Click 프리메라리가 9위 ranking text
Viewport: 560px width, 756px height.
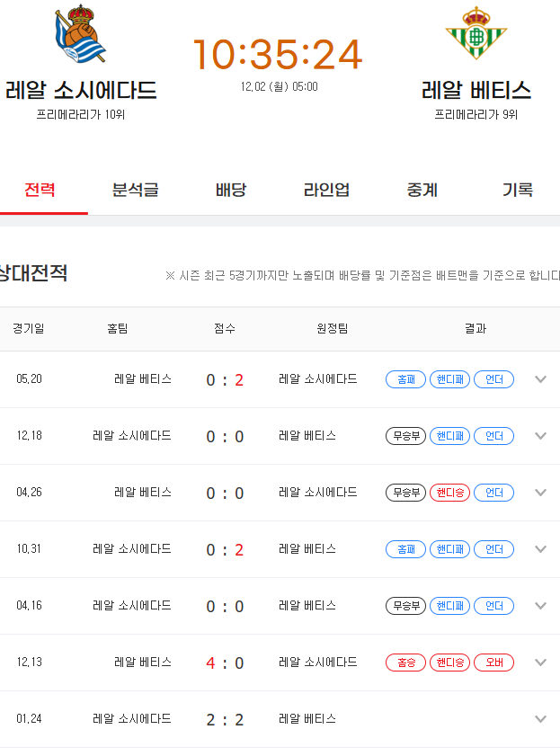(x=476, y=115)
